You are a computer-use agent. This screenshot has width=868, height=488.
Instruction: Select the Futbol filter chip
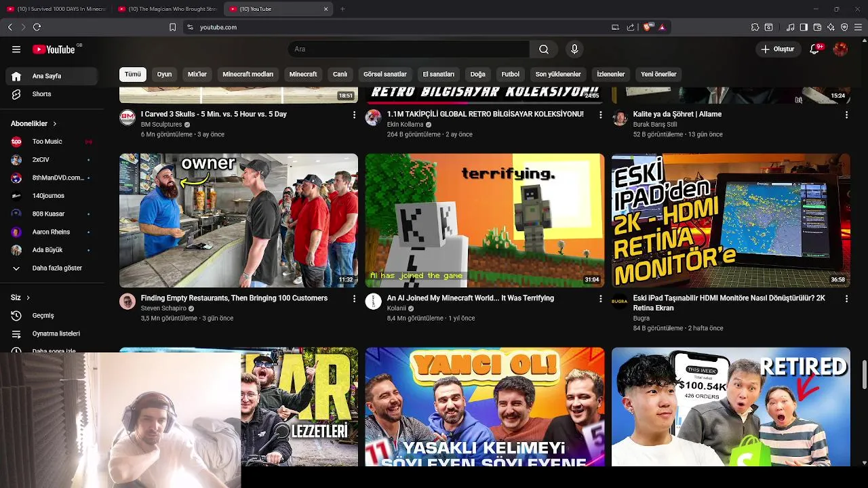click(x=511, y=74)
